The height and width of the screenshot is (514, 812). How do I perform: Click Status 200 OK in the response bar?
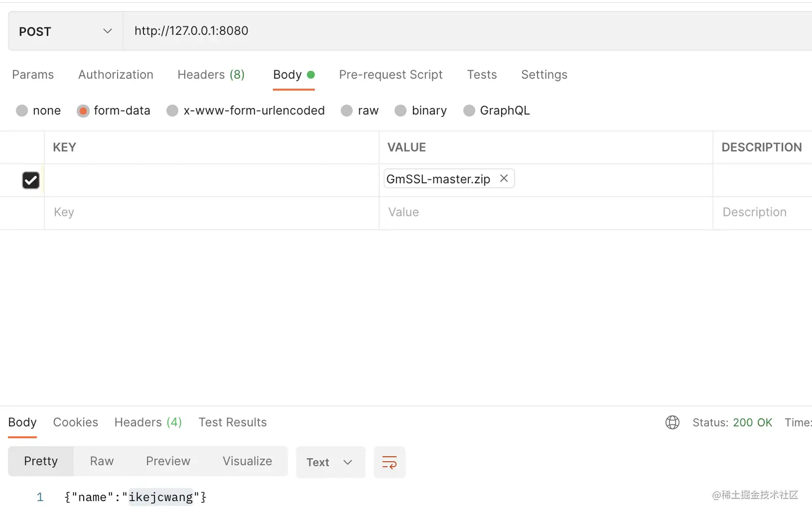[733, 422]
